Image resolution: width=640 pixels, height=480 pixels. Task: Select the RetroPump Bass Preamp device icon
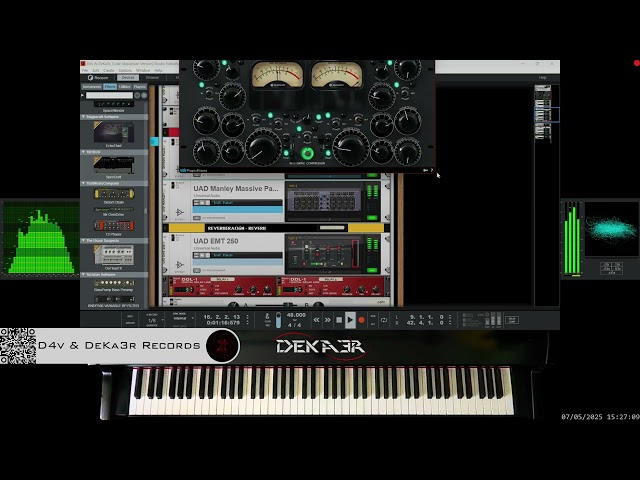114,283
